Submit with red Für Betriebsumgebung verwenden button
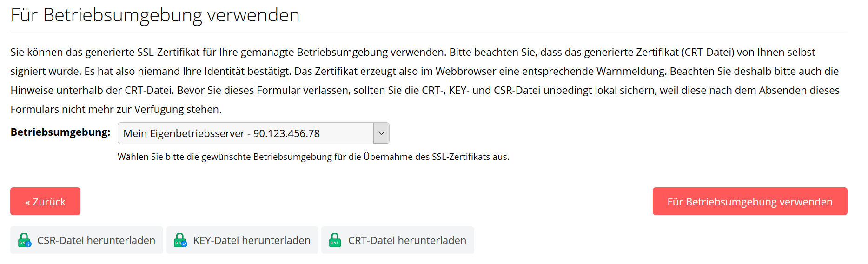The width and height of the screenshot is (868, 264). [x=750, y=201]
